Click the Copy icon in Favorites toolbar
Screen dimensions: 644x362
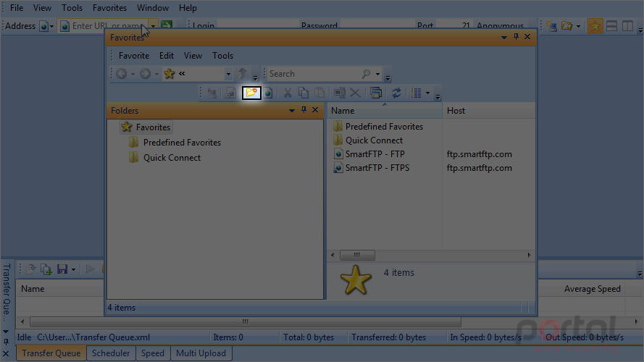pos(304,93)
